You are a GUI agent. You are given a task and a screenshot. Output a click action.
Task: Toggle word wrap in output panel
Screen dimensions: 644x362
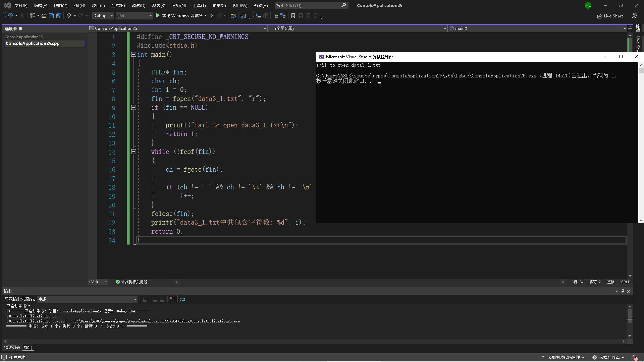tap(182, 299)
